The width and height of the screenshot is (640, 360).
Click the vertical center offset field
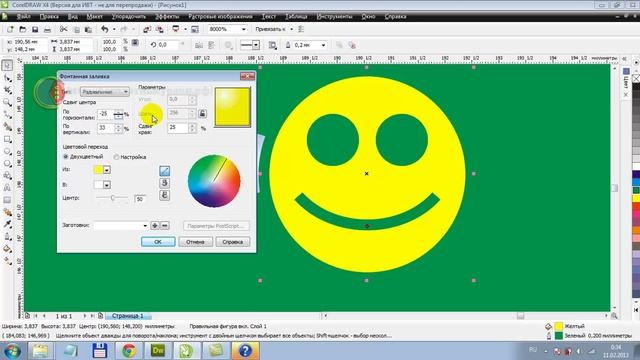point(106,128)
